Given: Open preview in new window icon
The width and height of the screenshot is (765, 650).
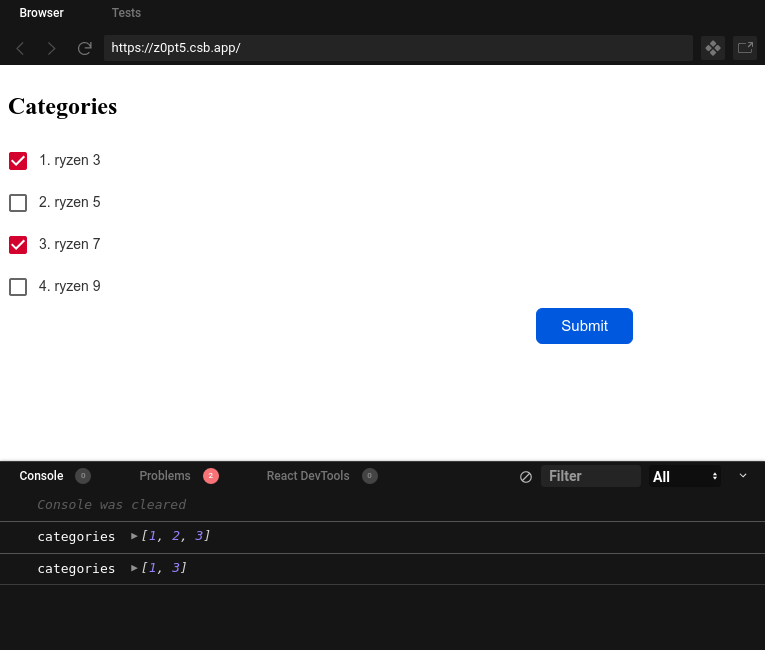Looking at the screenshot, I should pyautogui.click(x=745, y=48).
